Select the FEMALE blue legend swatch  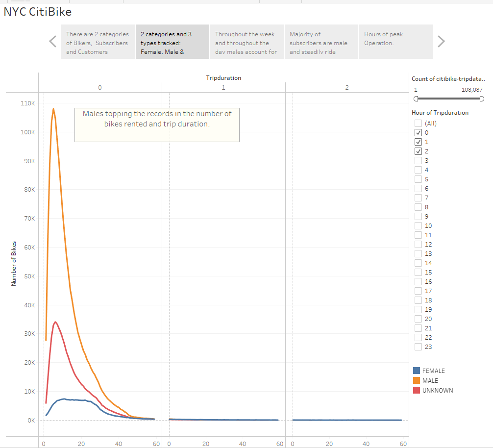(417, 371)
